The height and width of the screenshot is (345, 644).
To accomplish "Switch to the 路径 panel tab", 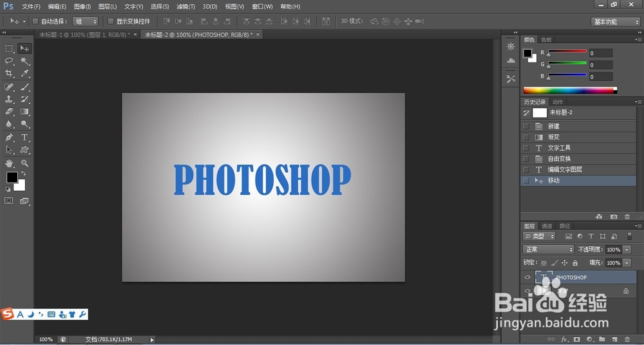I will (565, 226).
